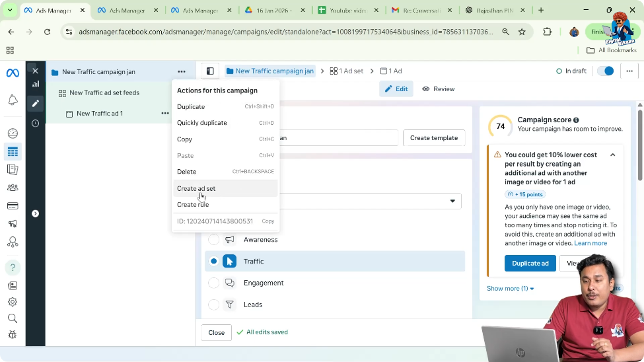Image resolution: width=644 pixels, height=362 pixels.
Task: Click the 1 Ad set breadcrumb
Action: pos(347,71)
